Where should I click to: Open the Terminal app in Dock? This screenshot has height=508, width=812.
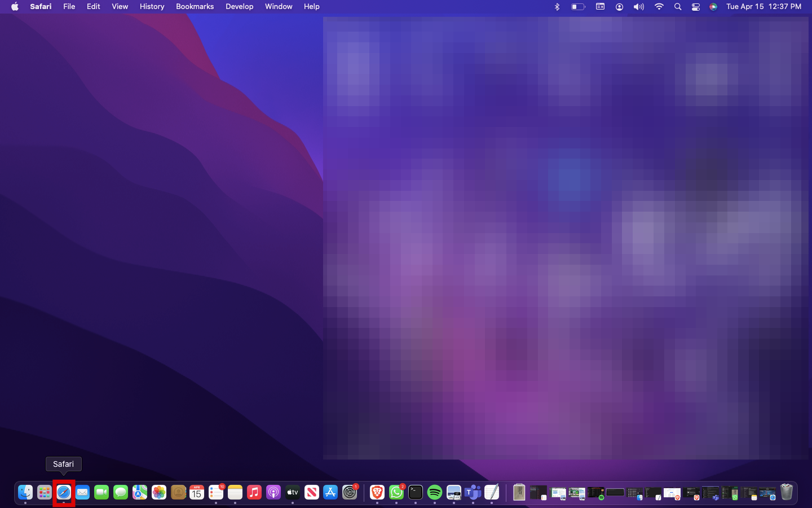[x=416, y=492]
